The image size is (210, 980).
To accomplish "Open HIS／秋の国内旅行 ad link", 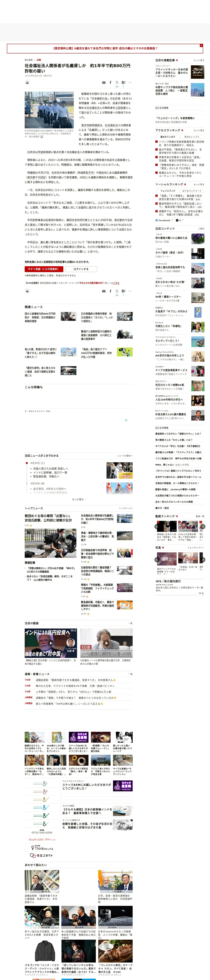I will coord(168,581).
